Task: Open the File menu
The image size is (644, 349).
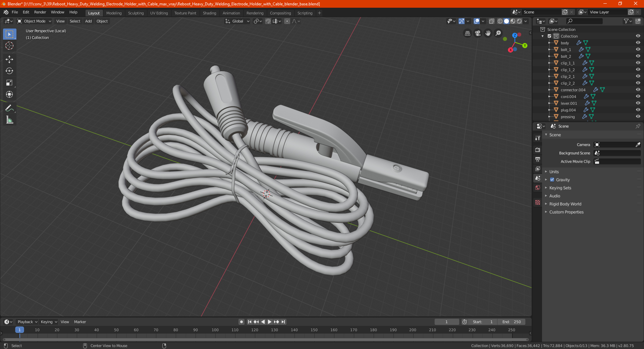Action: coord(15,12)
